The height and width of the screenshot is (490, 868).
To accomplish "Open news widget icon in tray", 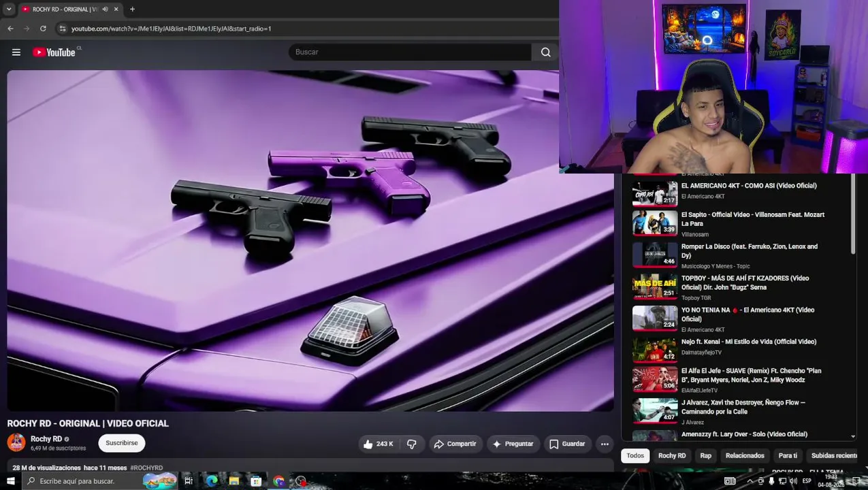I will (x=730, y=481).
